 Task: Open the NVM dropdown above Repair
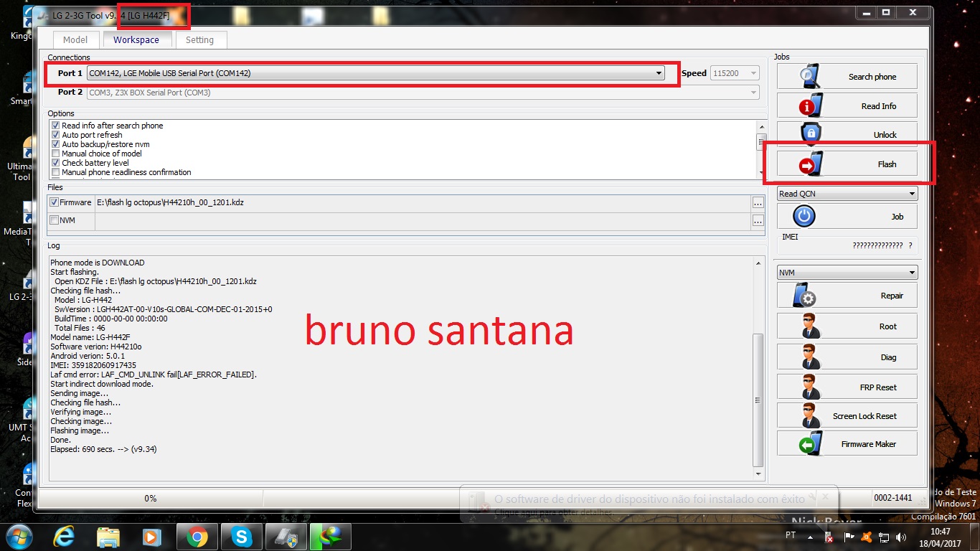click(847, 273)
